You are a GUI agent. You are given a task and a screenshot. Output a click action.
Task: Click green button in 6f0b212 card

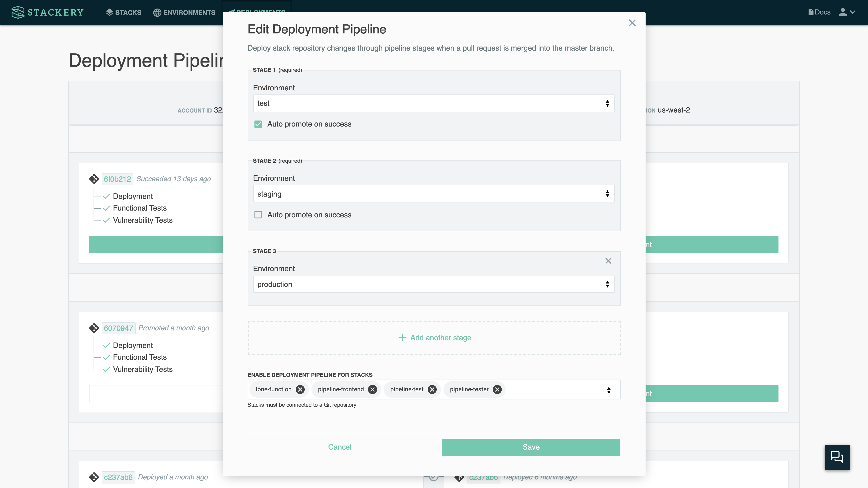click(156, 244)
